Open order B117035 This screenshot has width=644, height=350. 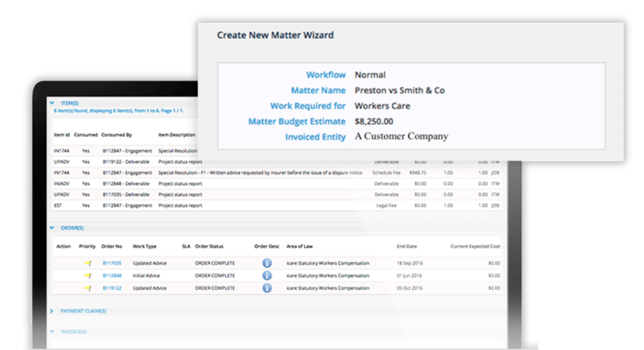(x=112, y=263)
